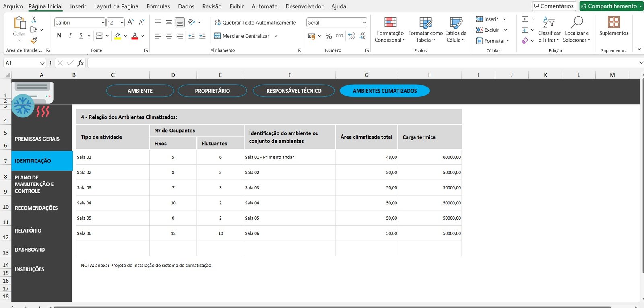Align text to top of cell
The image size is (644, 308).
(x=158, y=22)
